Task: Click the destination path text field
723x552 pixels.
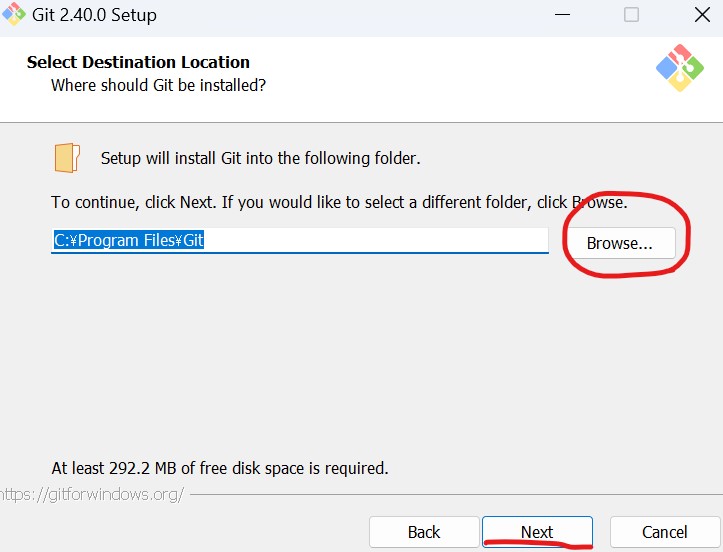Action: click(x=300, y=241)
